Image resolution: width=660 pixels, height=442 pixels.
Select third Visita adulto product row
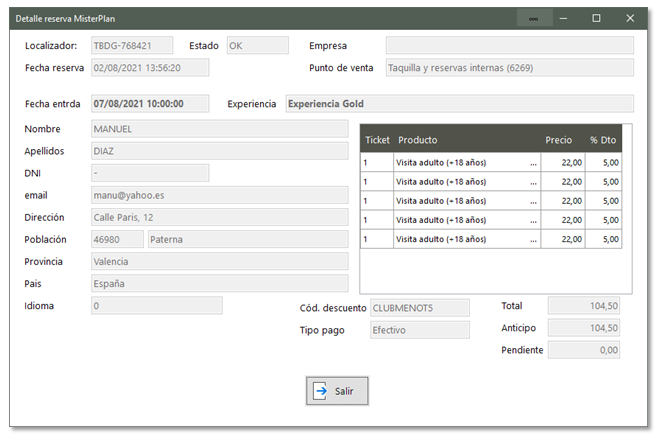click(491, 201)
